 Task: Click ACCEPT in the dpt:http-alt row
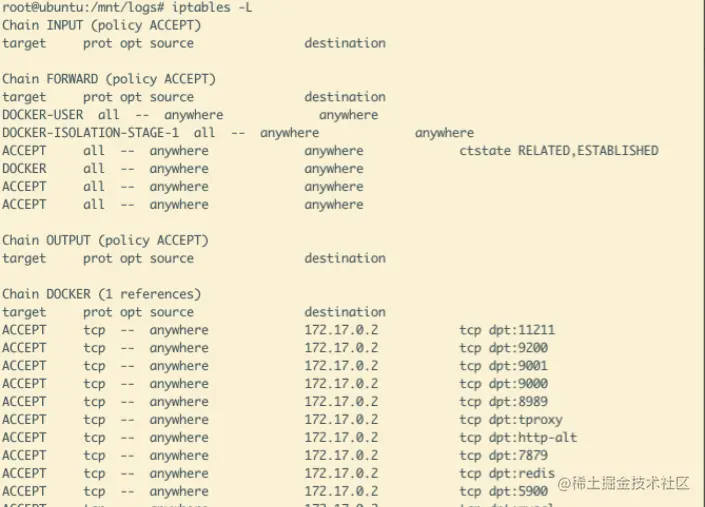coord(24,438)
